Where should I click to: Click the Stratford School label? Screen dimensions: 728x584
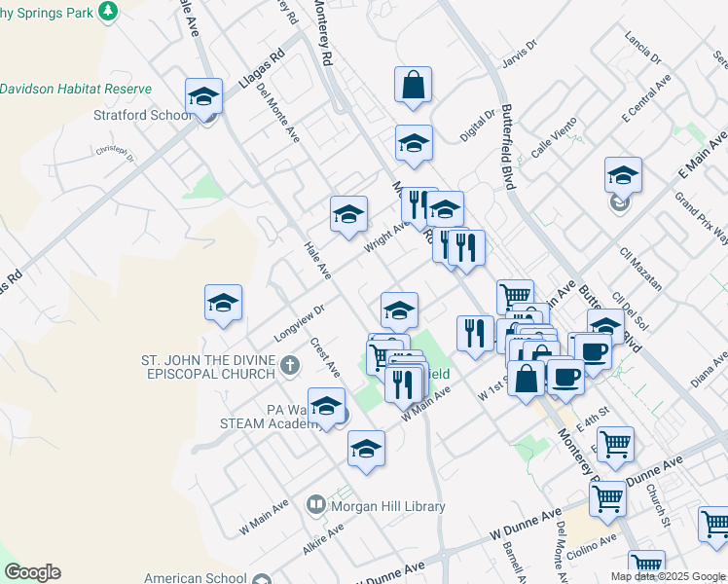tap(142, 115)
